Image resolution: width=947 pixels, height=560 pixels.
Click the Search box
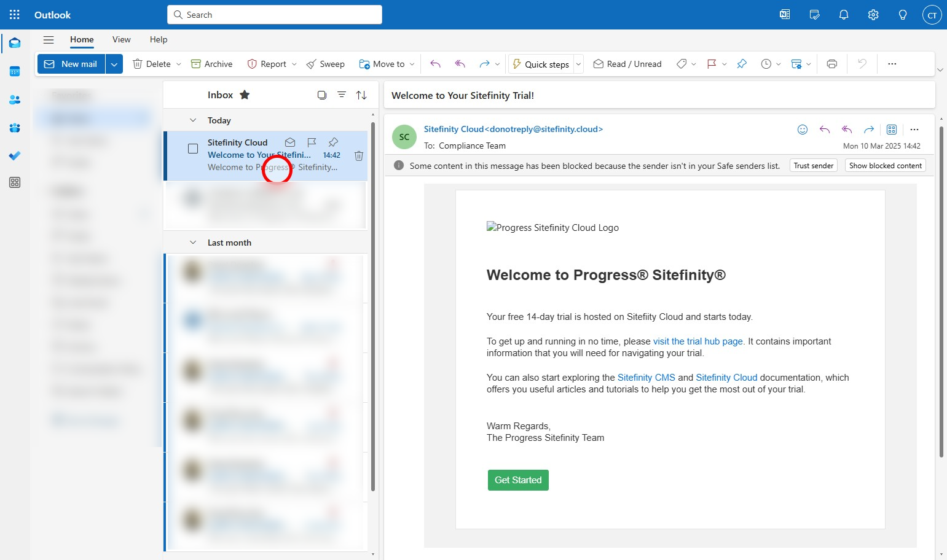pyautogui.click(x=275, y=15)
